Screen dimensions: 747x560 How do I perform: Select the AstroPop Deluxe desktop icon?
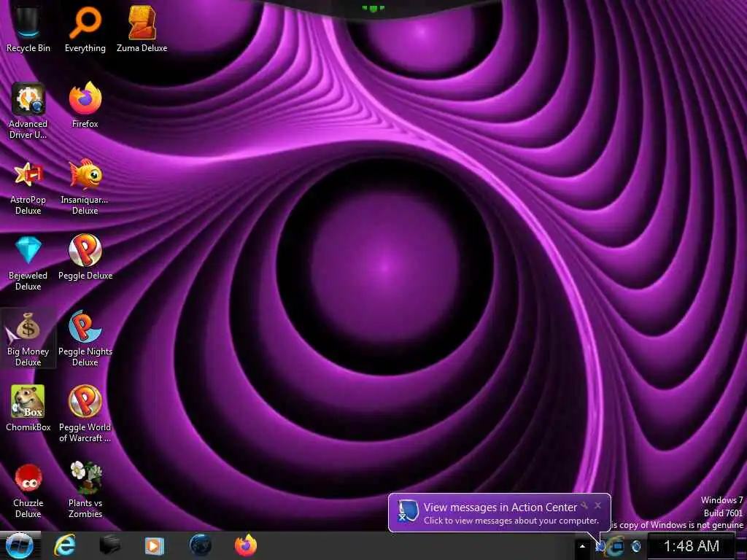point(28,188)
